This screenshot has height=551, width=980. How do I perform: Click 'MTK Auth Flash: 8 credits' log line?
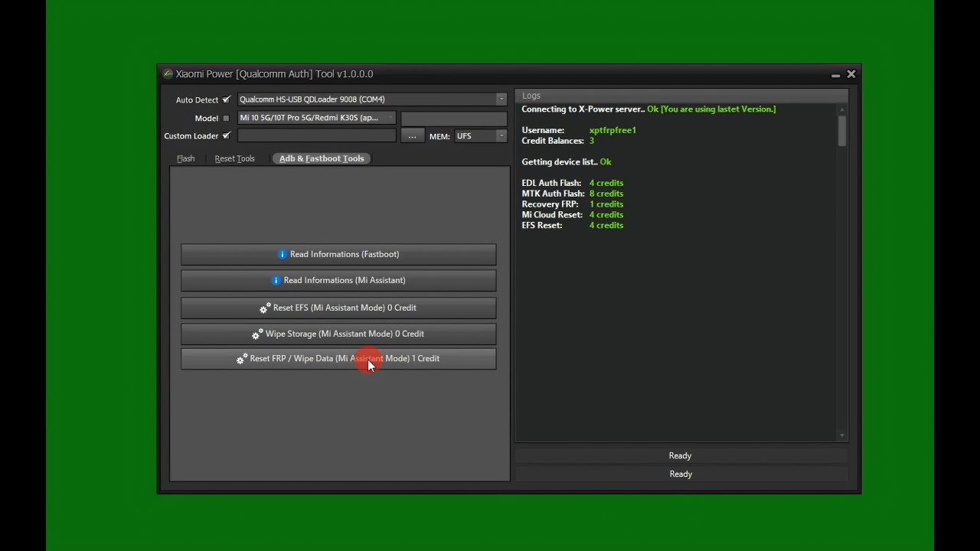pos(573,194)
